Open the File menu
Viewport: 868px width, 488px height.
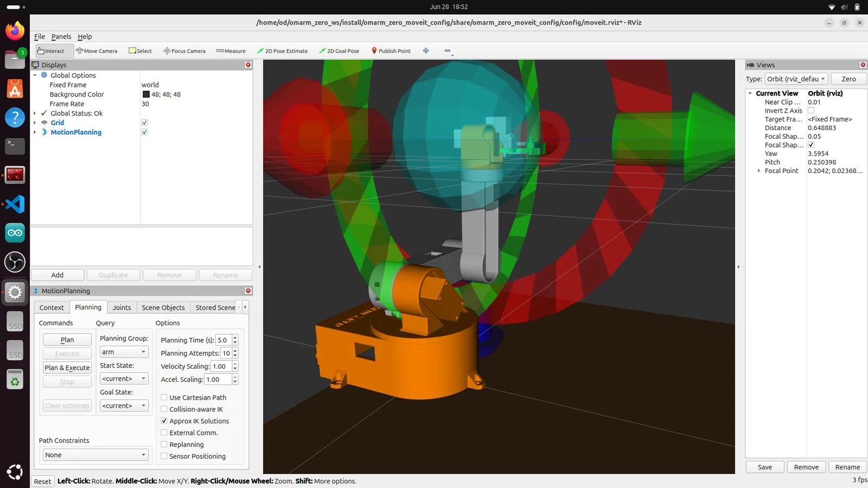[x=40, y=36]
